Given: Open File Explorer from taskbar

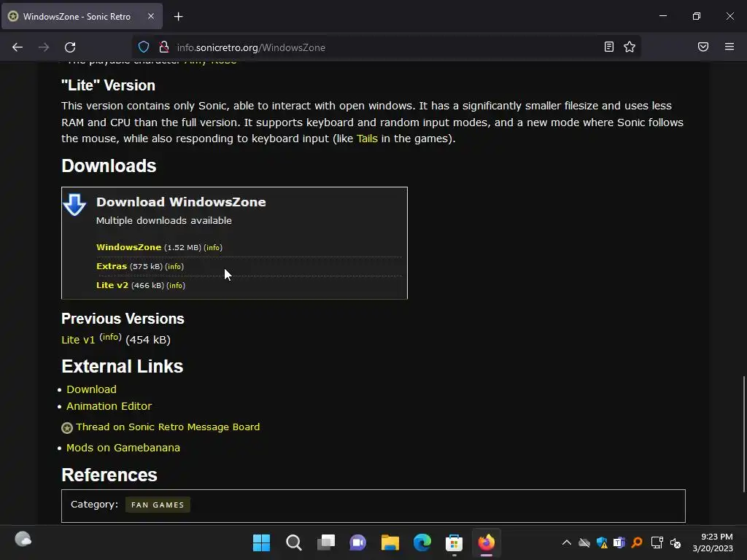Looking at the screenshot, I should point(390,542).
